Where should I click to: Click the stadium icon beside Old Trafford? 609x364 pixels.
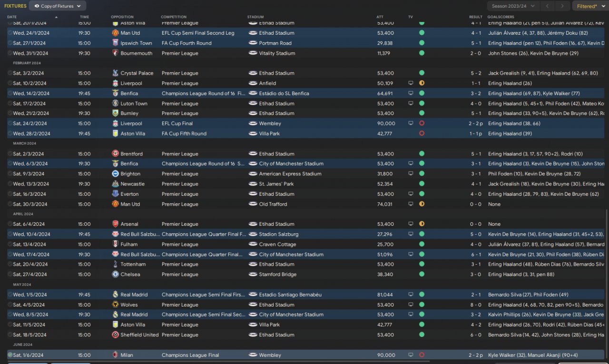tap(253, 204)
